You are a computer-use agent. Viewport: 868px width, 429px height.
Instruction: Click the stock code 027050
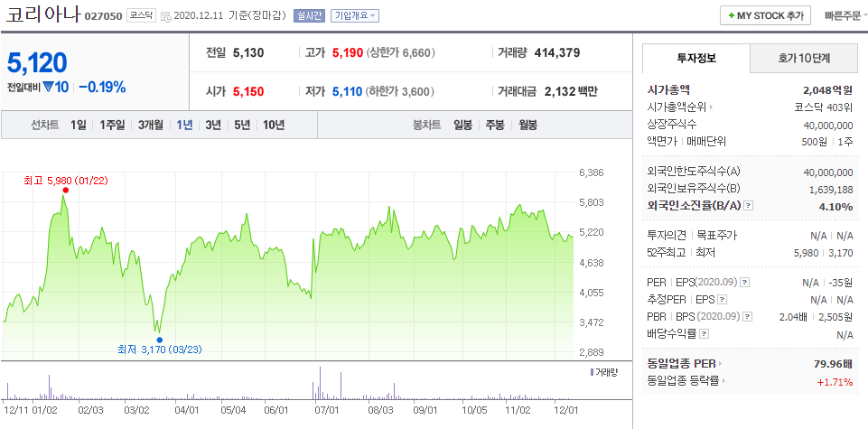pos(103,16)
